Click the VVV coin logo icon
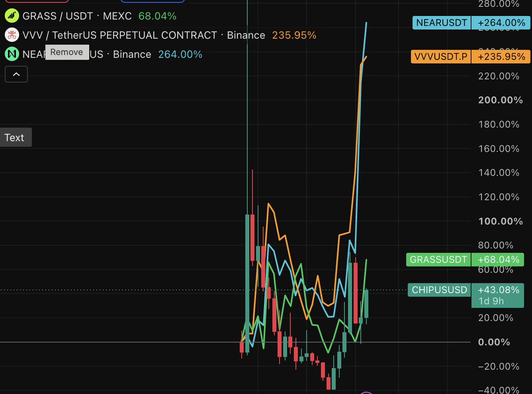532x394 pixels. [x=12, y=35]
